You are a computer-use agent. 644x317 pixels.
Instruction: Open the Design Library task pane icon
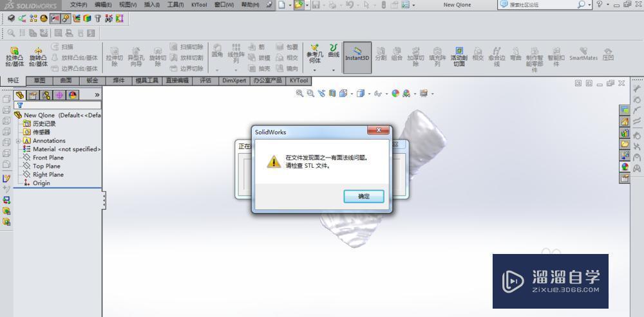(625, 133)
